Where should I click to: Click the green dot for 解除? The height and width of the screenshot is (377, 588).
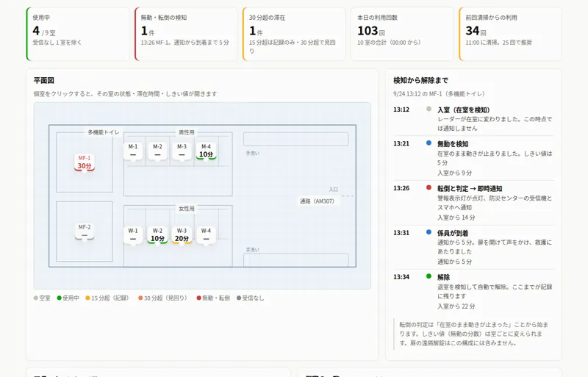point(429,276)
